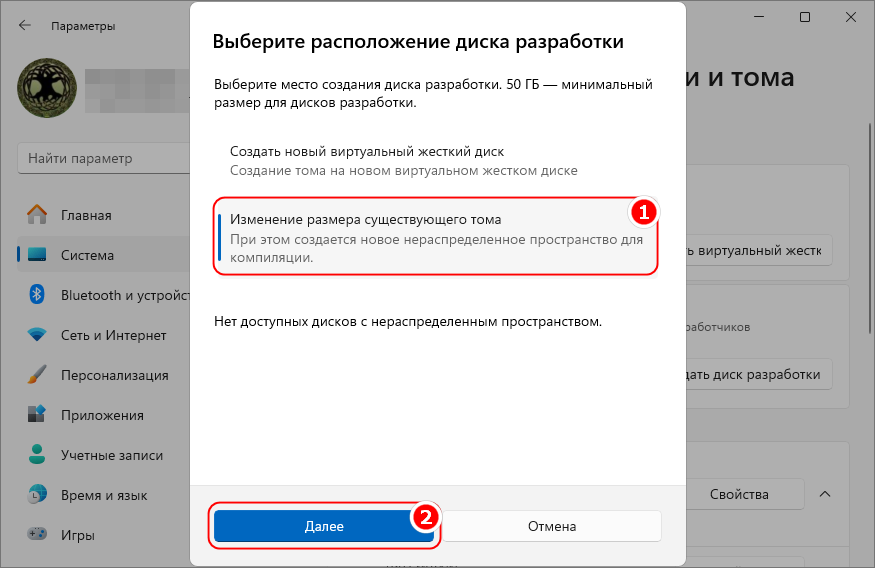Click the back arrow next to Параметры
875x568 pixels.
[25, 26]
